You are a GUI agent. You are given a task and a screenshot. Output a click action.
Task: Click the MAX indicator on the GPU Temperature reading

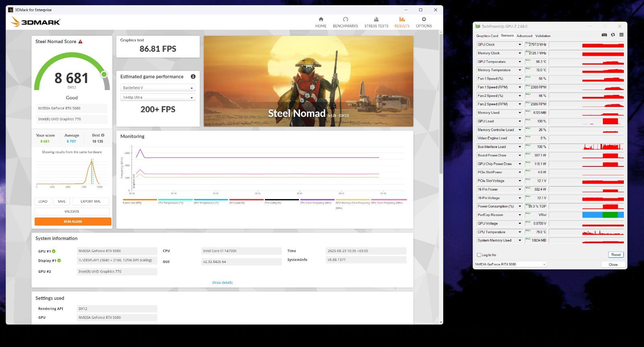528,60
